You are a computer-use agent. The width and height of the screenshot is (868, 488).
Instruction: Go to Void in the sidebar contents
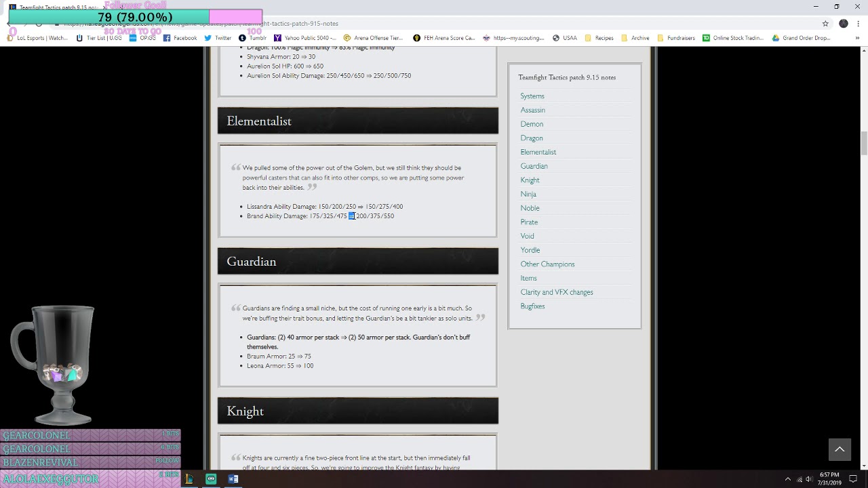[x=528, y=236]
